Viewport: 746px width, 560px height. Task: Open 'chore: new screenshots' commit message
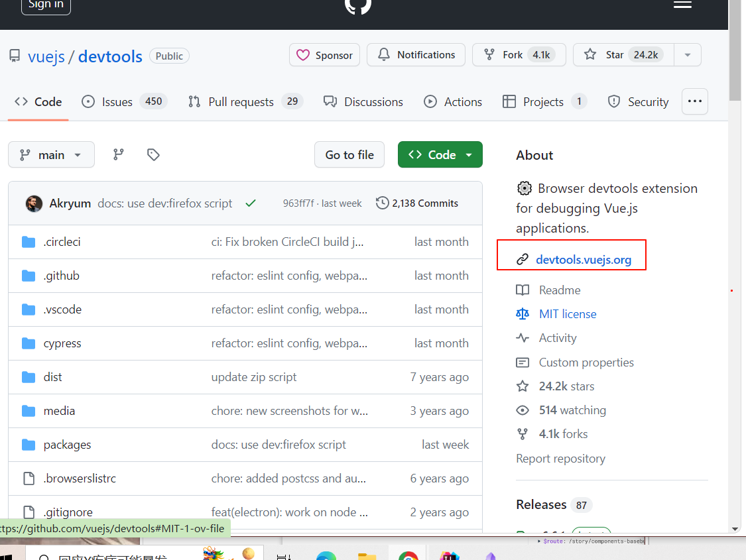(289, 411)
